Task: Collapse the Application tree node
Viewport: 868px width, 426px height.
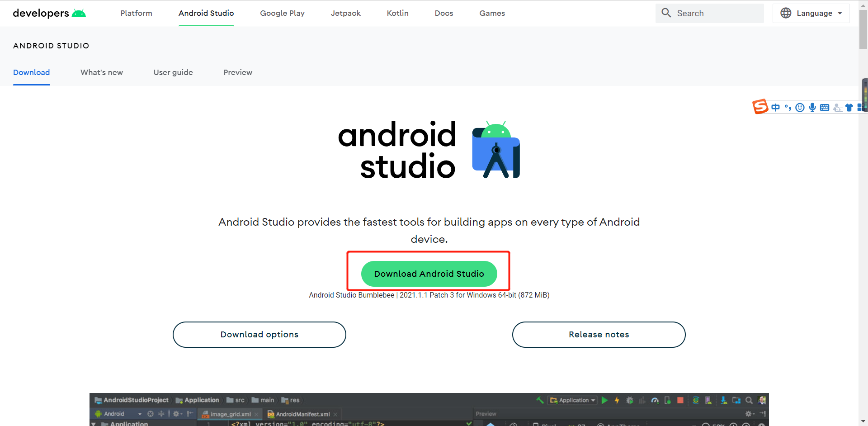Action: click(x=93, y=424)
